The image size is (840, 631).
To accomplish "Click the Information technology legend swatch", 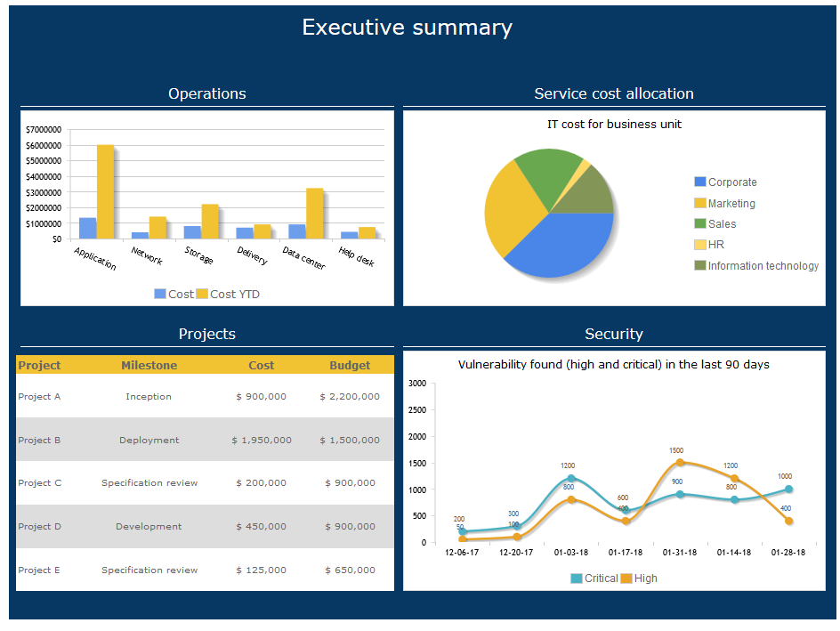I will pyautogui.click(x=699, y=265).
